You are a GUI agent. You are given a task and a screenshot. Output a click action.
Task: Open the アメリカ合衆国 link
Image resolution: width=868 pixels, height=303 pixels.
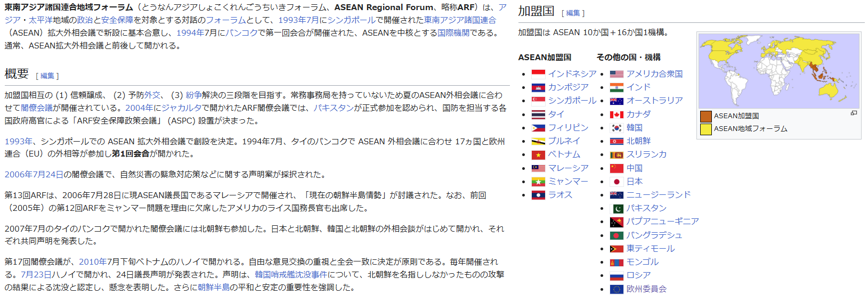pyautogui.click(x=654, y=74)
